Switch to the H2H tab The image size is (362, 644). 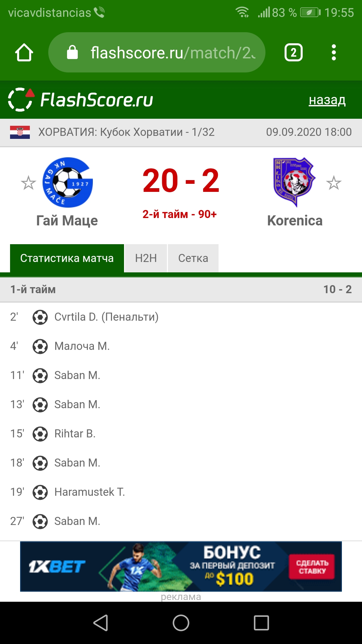click(x=146, y=258)
